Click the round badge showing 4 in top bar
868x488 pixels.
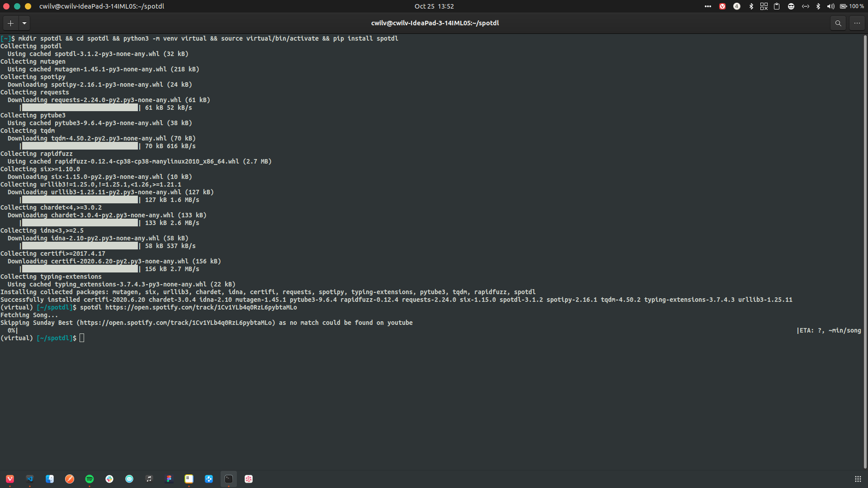737,6
